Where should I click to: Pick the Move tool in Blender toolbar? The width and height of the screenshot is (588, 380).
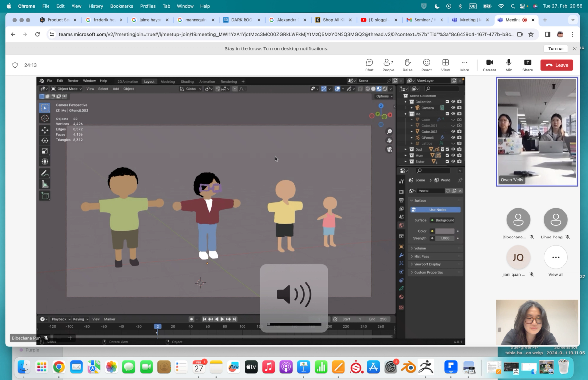pyautogui.click(x=45, y=130)
